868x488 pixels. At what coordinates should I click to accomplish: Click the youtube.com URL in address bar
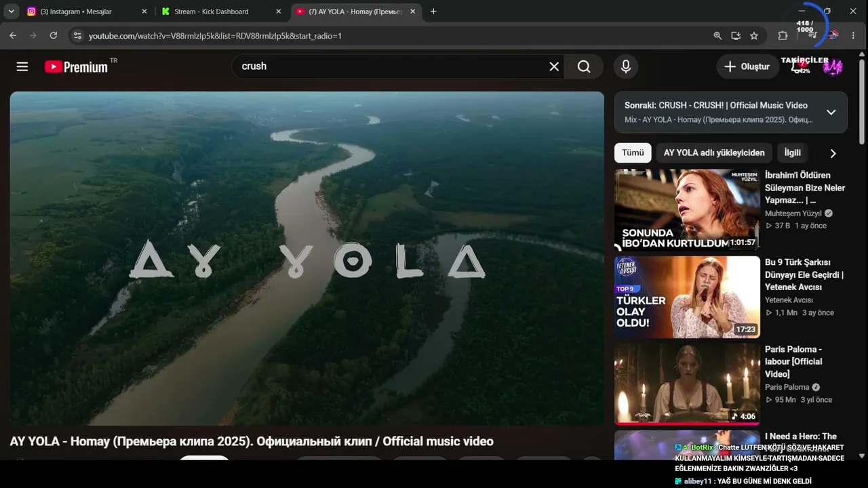pos(215,36)
